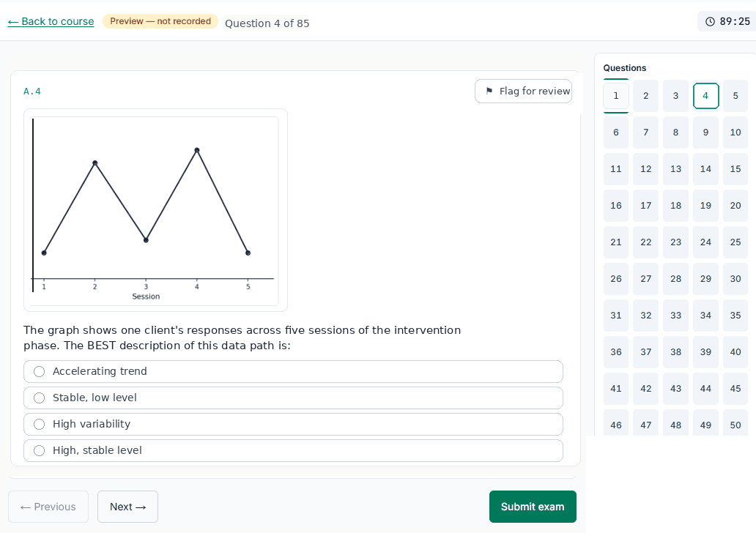Flag question A.4 for review
This screenshot has height=533, width=756.
tap(523, 91)
